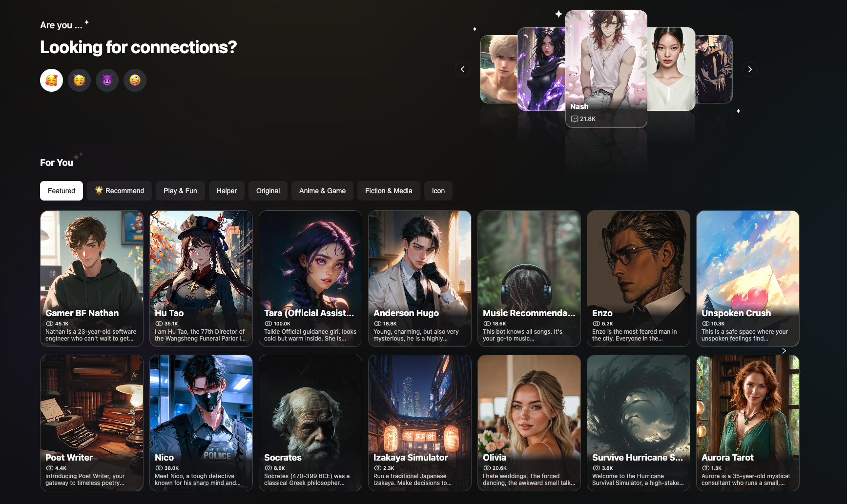Open the Izakaya Simulator card

(420, 423)
